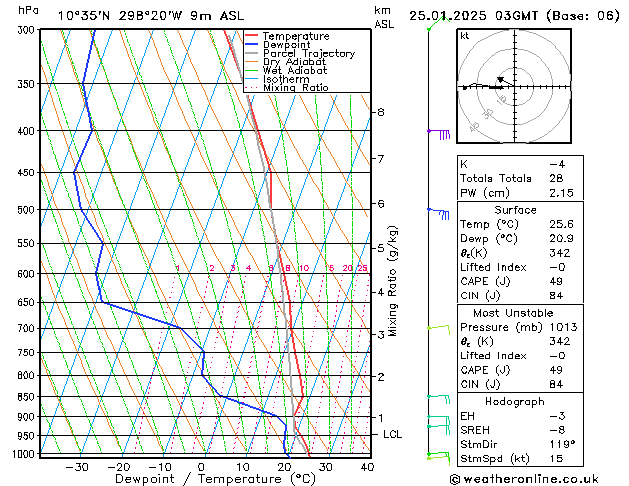Click the '-30' temperature axis label
Screen dimensions: 629x486
77,468
